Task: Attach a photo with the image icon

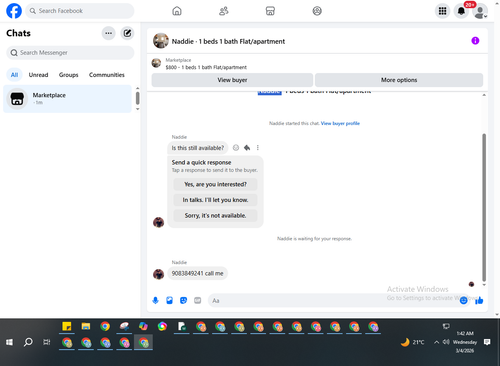Action: [169, 301]
